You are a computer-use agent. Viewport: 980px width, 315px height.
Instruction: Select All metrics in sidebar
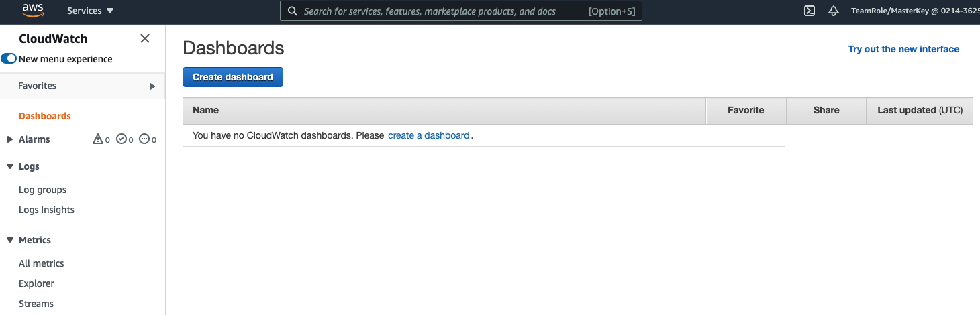[x=42, y=263]
